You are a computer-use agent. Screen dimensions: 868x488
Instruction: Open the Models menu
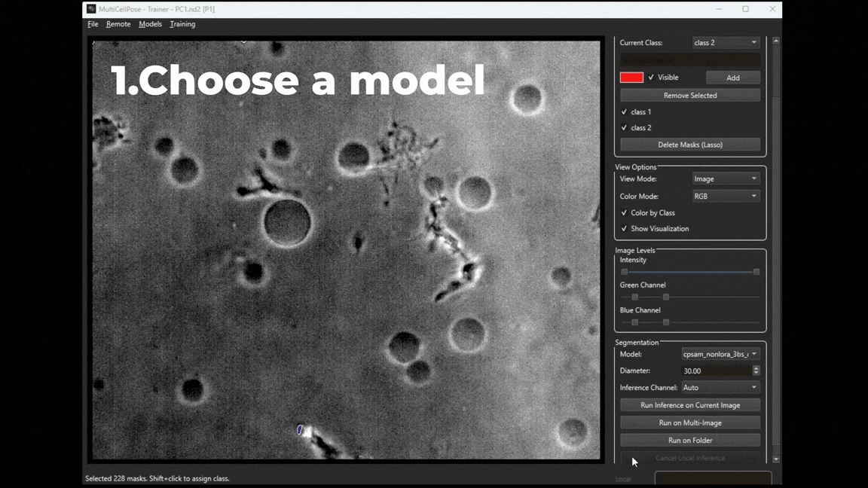click(150, 24)
